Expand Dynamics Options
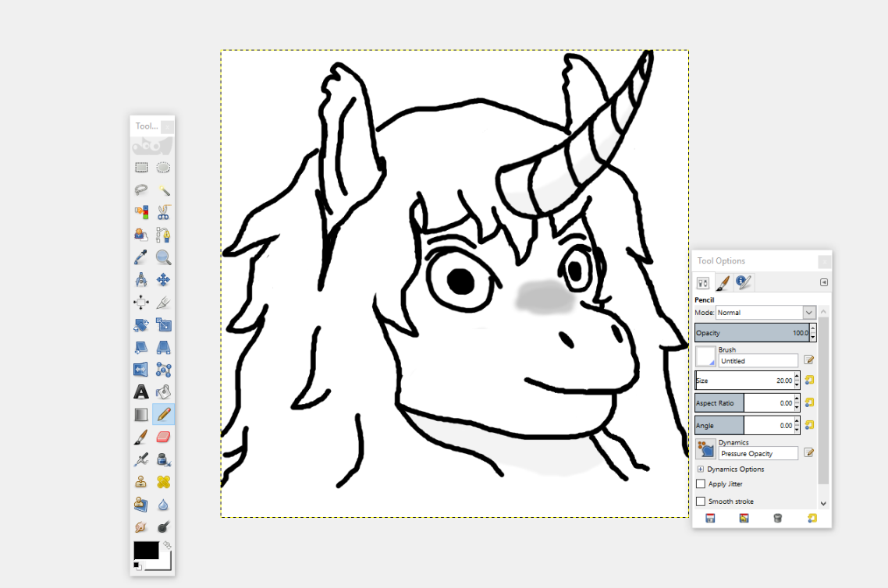The image size is (888, 588). click(x=701, y=469)
